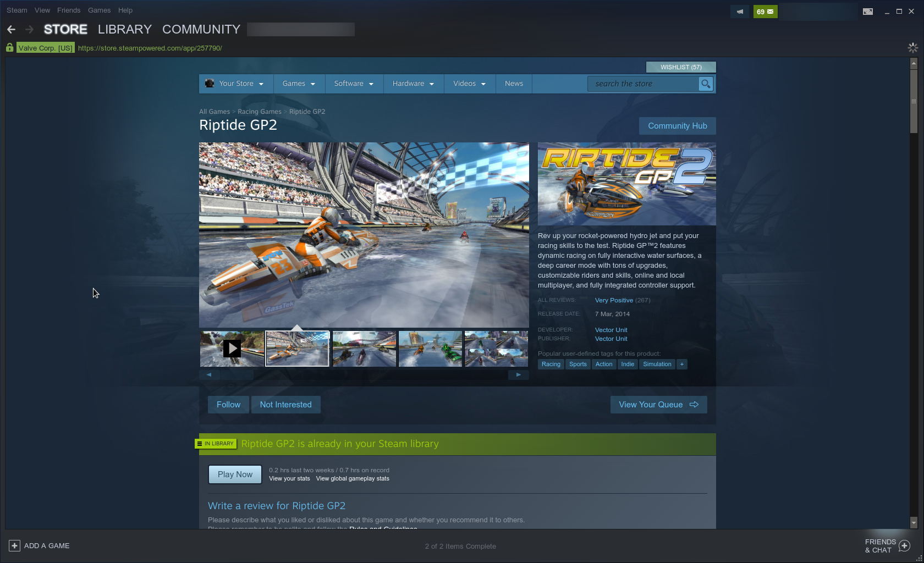Open the 69 notifications inbox envelope
This screenshot has width=924, height=563.
pyautogui.click(x=765, y=12)
